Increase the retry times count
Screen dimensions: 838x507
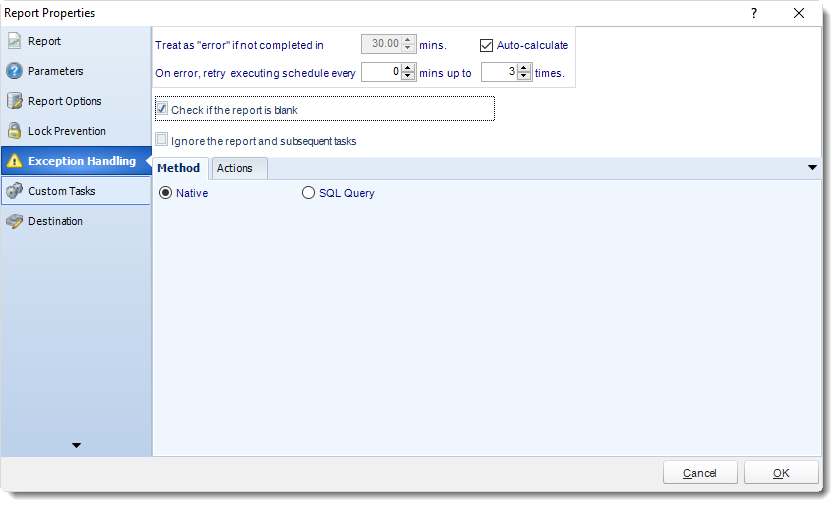[x=524, y=67]
